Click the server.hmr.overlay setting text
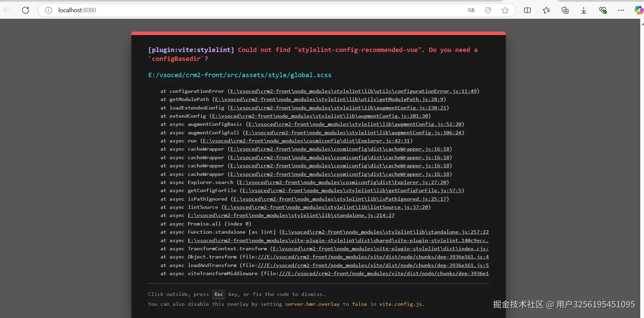The height and width of the screenshot is (318, 644). pos(312,304)
